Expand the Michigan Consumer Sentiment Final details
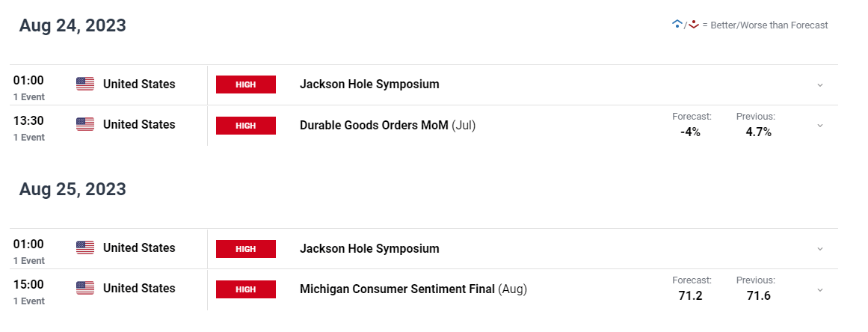This screenshot has width=868, height=332. 820,289
